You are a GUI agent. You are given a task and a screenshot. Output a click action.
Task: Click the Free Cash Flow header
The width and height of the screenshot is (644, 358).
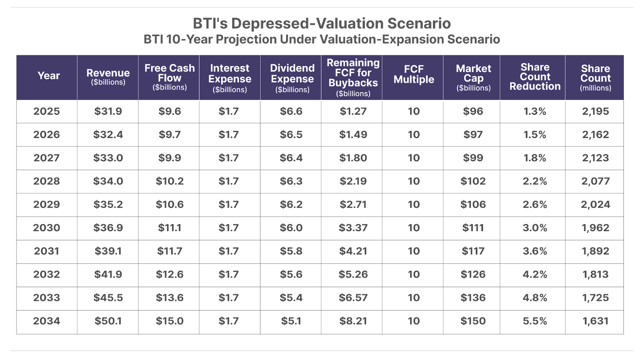click(169, 77)
